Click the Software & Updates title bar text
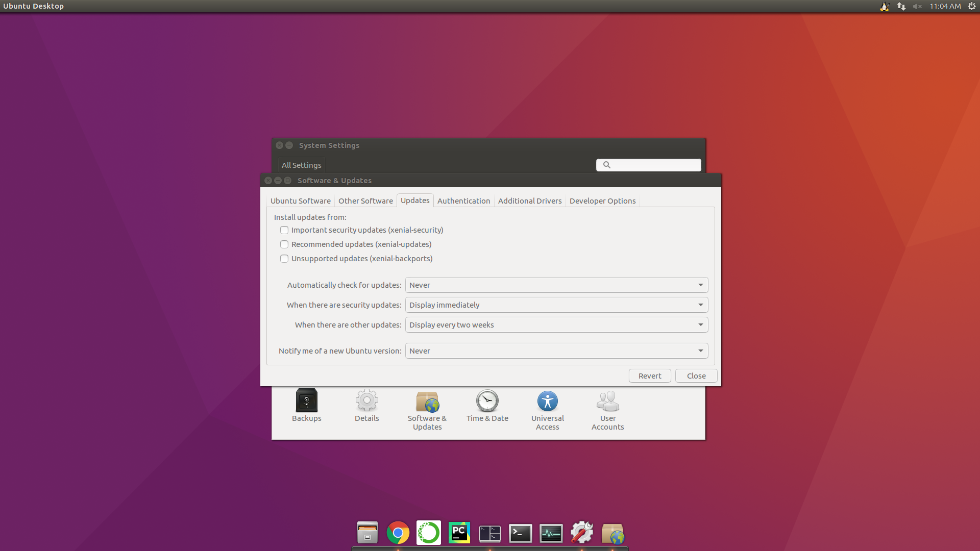The height and width of the screenshot is (551, 980). [334, 181]
